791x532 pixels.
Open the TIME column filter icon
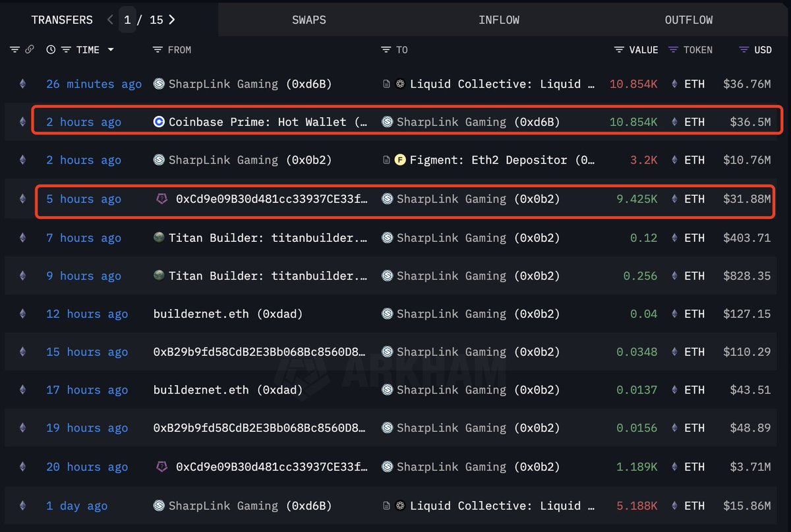[66, 49]
